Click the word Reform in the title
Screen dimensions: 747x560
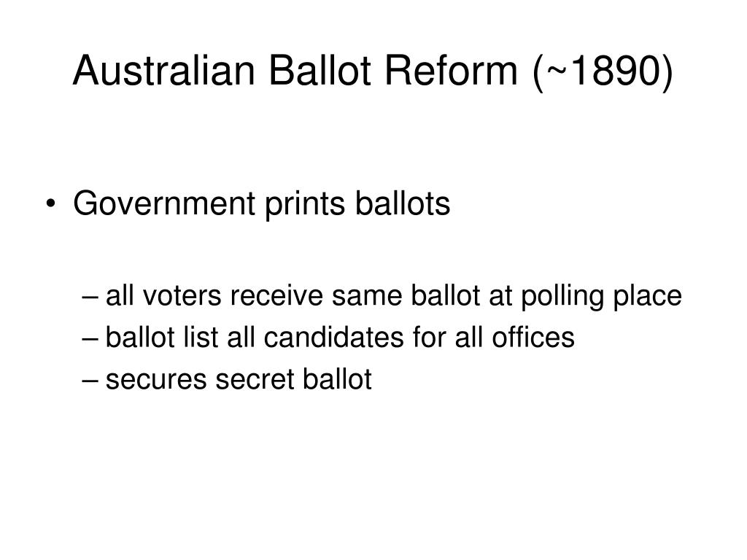(x=451, y=71)
